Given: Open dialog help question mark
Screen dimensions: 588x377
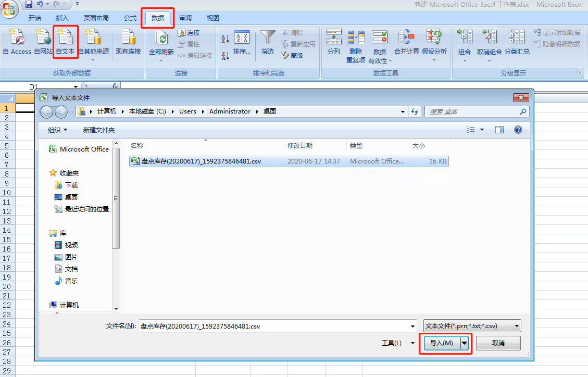Looking at the screenshot, I should point(518,130).
